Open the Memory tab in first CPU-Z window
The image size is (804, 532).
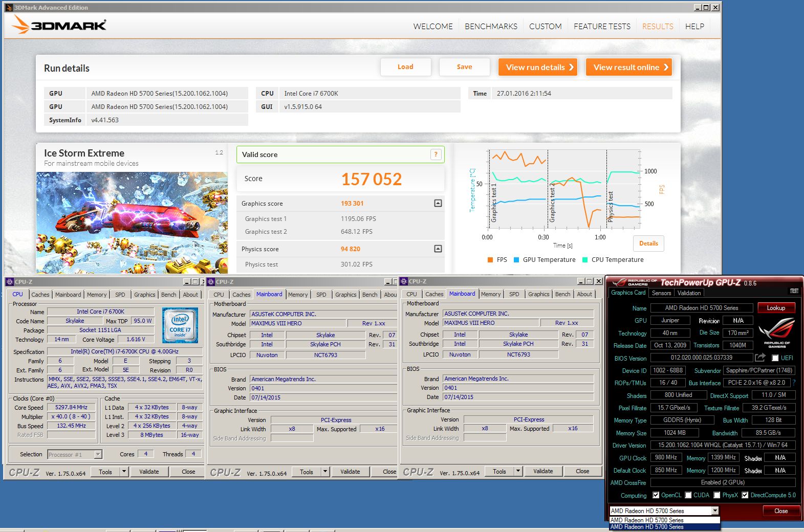[97, 295]
